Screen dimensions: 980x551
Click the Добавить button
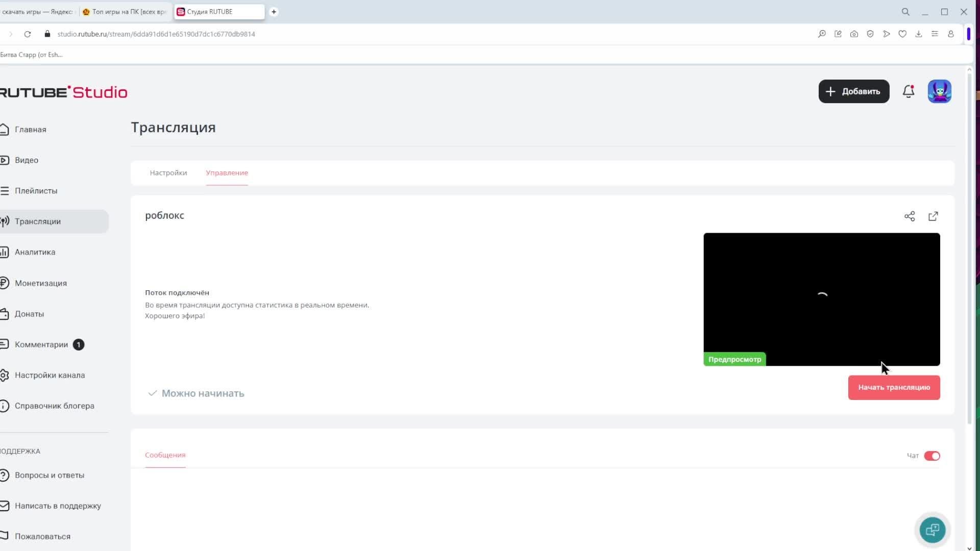[x=853, y=92]
